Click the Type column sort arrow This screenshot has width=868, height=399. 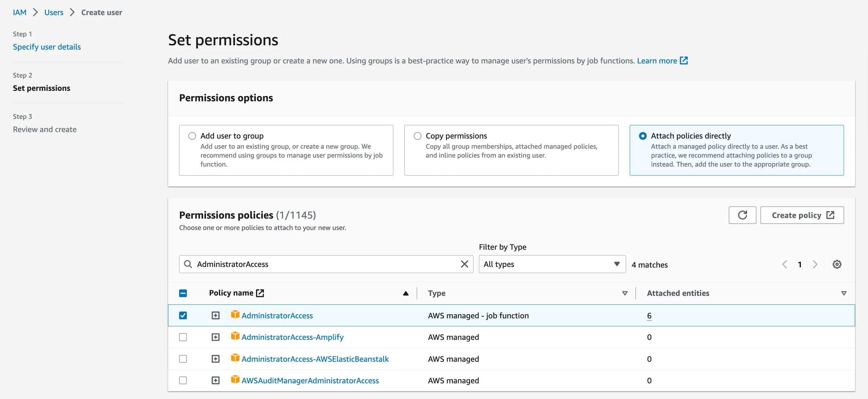(x=625, y=293)
